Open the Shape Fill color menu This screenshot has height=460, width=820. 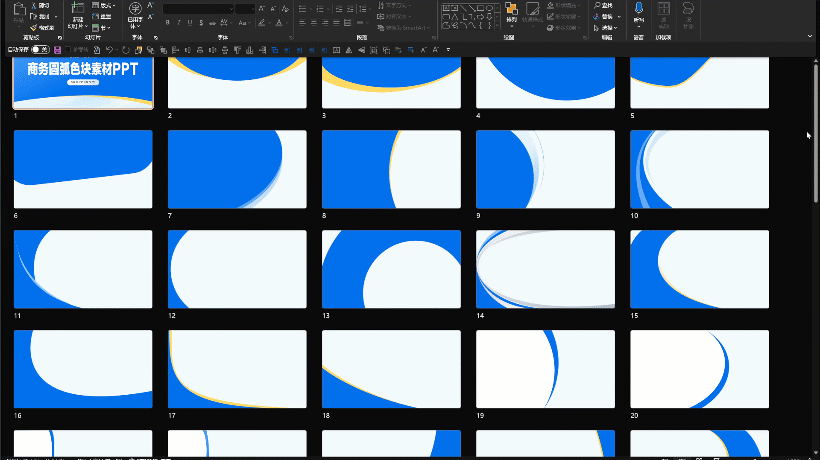tap(563, 5)
